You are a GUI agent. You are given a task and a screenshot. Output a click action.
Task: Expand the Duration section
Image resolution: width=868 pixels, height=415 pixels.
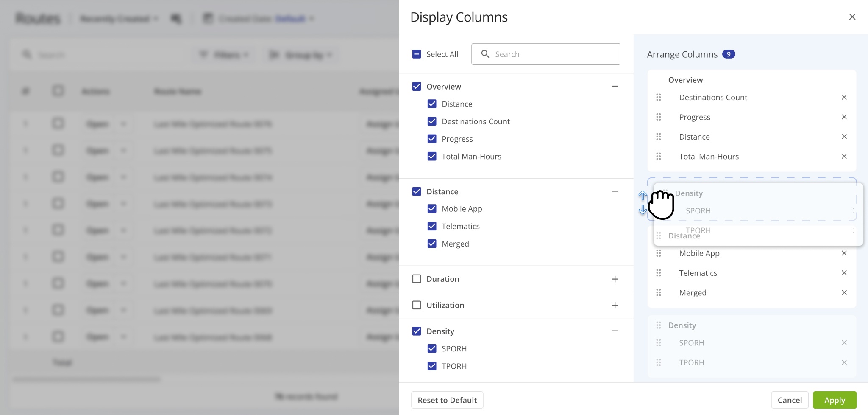click(x=615, y=279)
